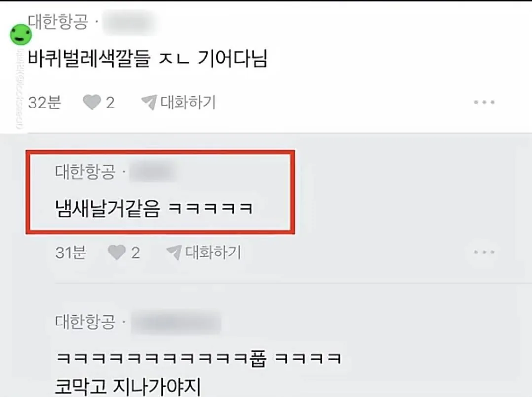Viewport: 532px width, 397px height.
Task: Like the comment posted 32분 ago via heart
Action: coord(92,102)
